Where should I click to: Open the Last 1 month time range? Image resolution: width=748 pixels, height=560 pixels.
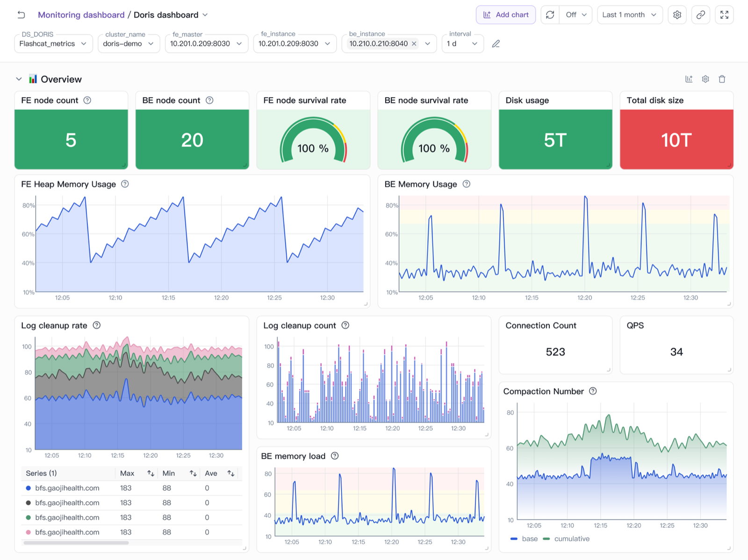pyautogui.click(x=630, y=15)
